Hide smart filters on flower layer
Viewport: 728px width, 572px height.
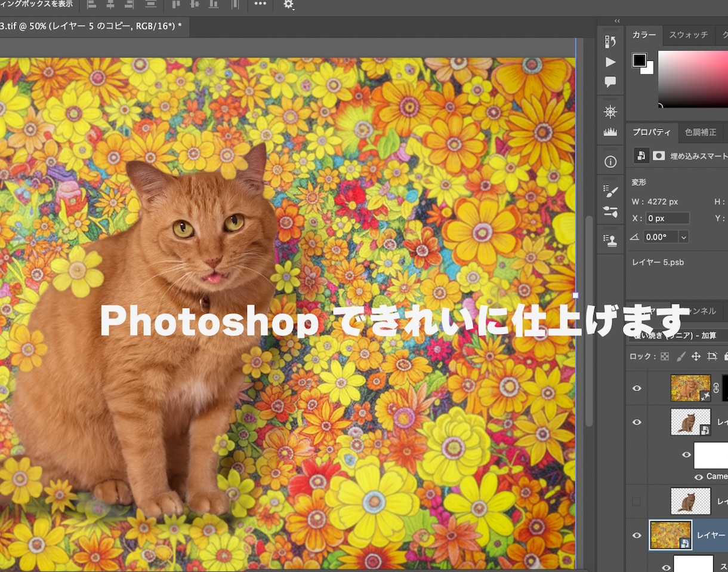(x=666, y=567)
